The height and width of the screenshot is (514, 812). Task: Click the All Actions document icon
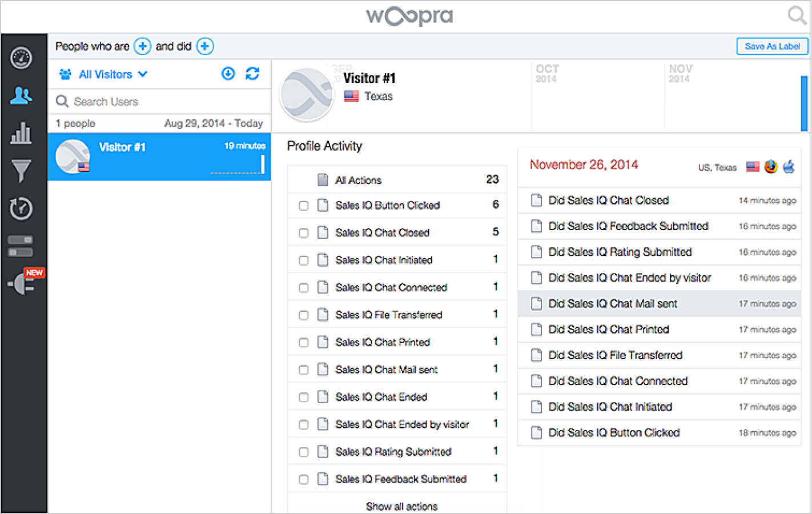pos(323,180)
